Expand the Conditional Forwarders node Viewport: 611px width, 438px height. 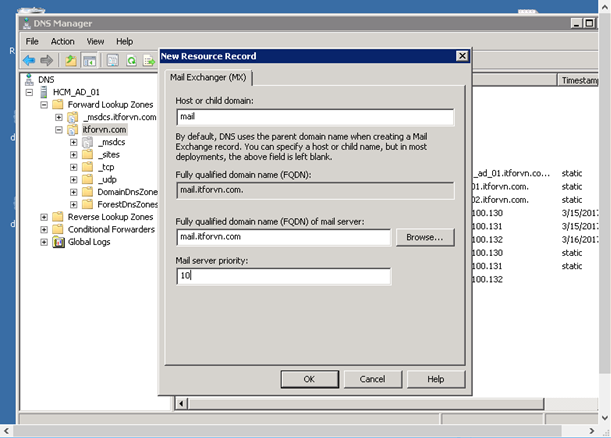[x=44, y=229]
